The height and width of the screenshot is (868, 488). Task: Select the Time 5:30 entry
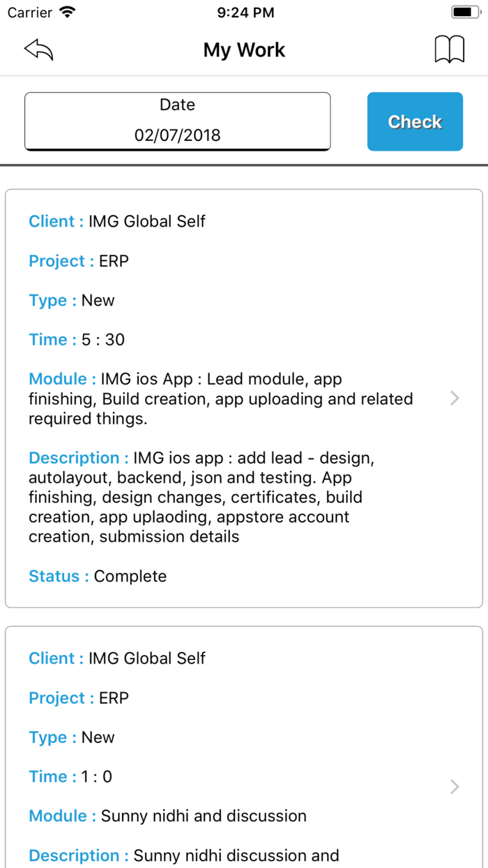click(76, 340)
